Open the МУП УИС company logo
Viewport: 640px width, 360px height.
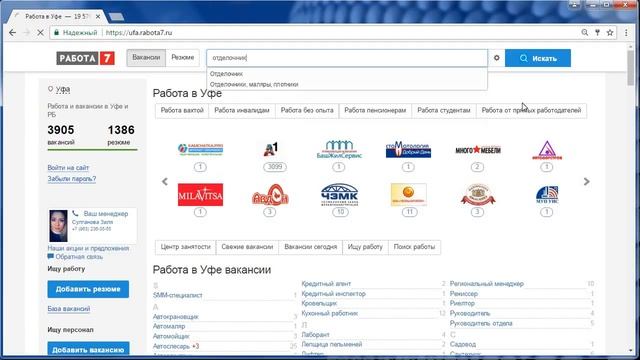(547, 195)
